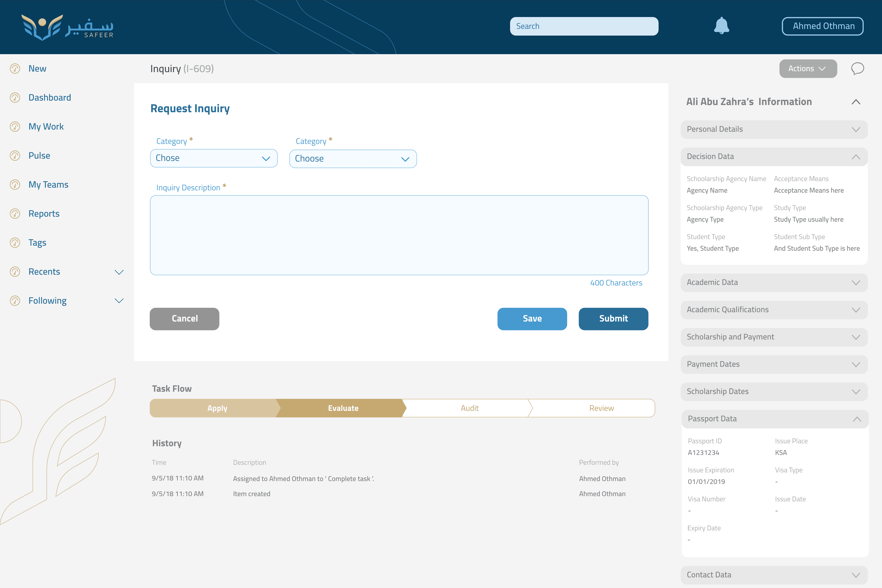
Task: Click the Dashboard sidebar gauge icon
Action: (x=15, y=98)
